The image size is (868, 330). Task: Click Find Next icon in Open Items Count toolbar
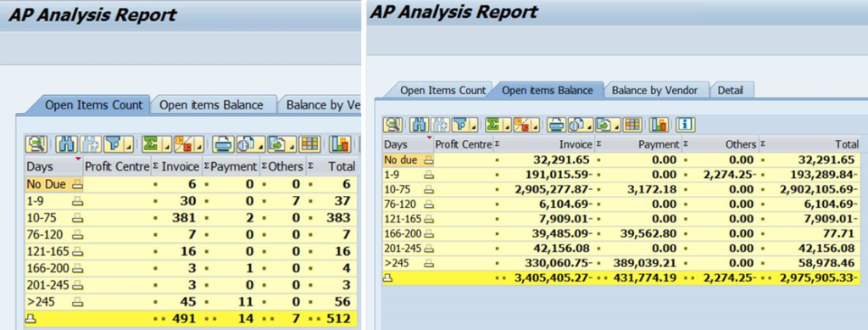point(90,144)
